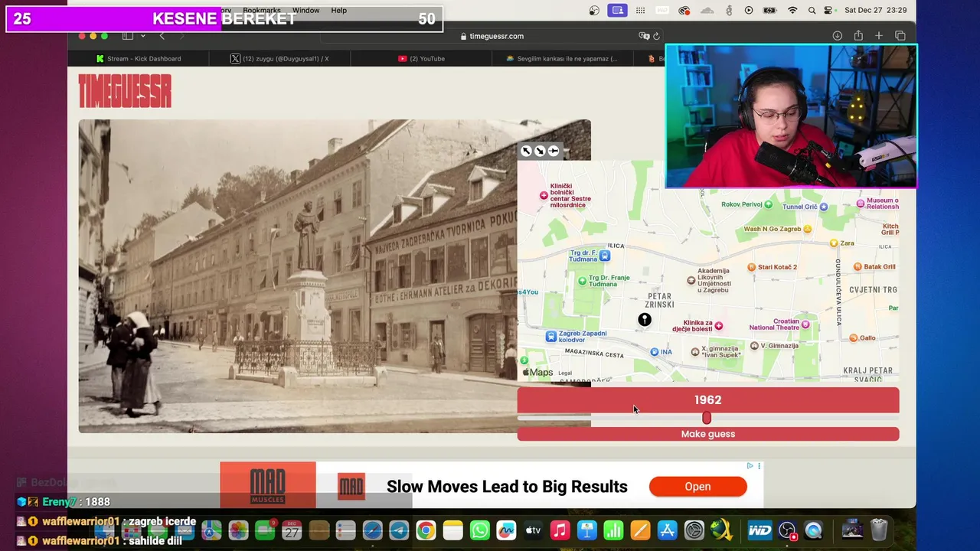The width and height of the screenshot is (980, 551).
Task: Close the Mad Muscles ad
Action: coord(759,466)
